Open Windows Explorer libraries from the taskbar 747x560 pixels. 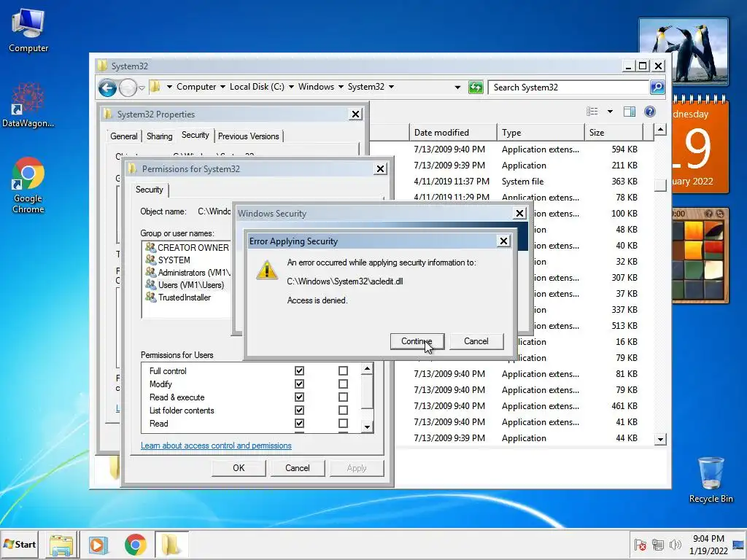tap(61, 545)
